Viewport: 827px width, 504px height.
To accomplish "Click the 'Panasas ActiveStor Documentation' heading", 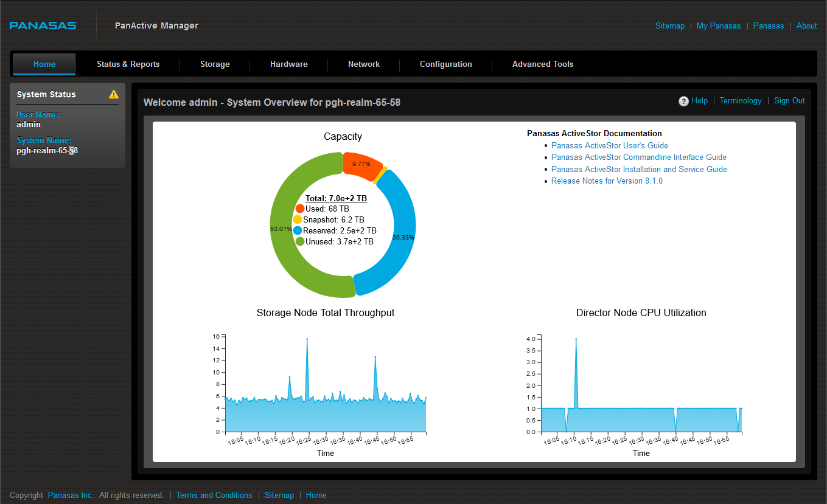I will point(595,133).
